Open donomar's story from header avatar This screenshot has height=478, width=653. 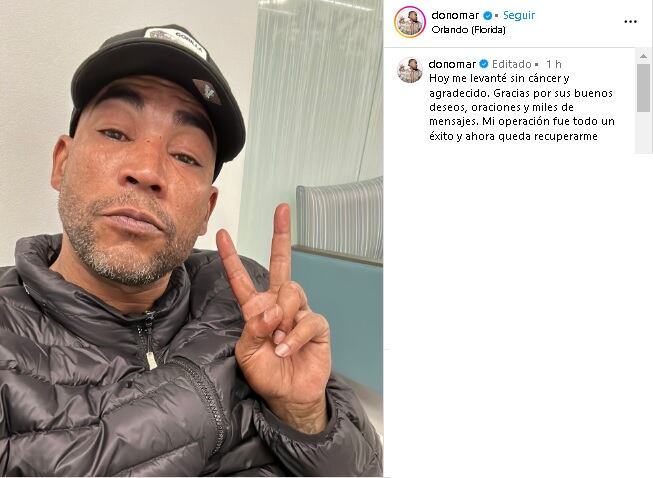click(x=410, y=22)
